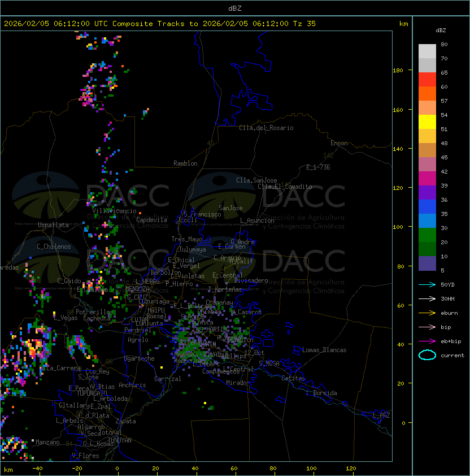The height and width of the screenshot is (476, 470).
Task: Click the L_Dormida label on map
Action: coord(321,393)
